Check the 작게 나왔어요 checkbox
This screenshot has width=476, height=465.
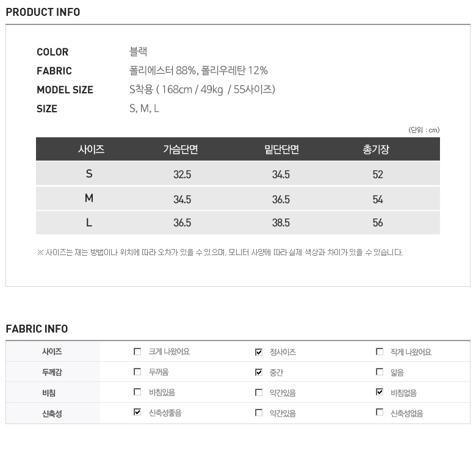point(380,351)
